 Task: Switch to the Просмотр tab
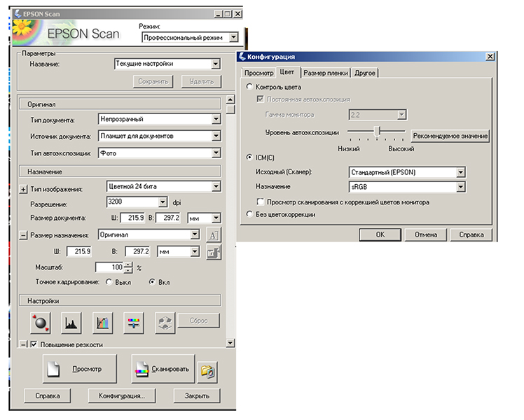(x=258, y=73)
